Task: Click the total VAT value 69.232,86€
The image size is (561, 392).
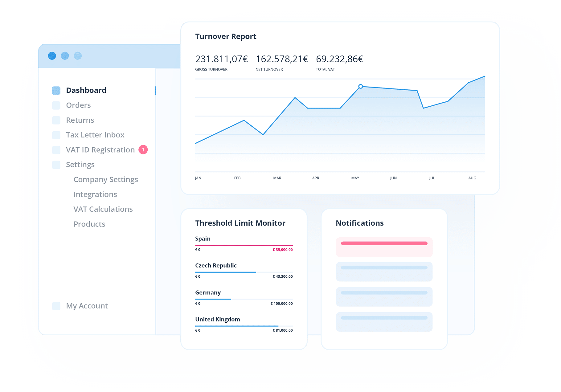Action: coord(340,59)
